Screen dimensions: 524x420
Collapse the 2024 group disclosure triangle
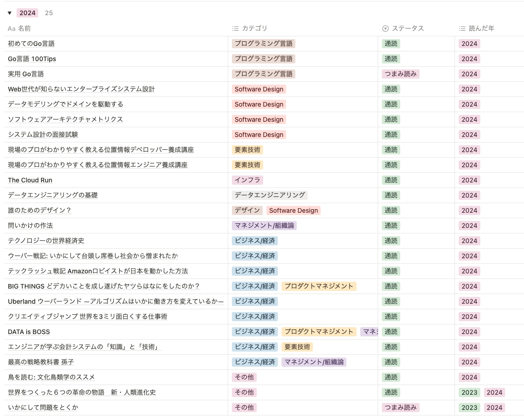(x=10, y=13)
